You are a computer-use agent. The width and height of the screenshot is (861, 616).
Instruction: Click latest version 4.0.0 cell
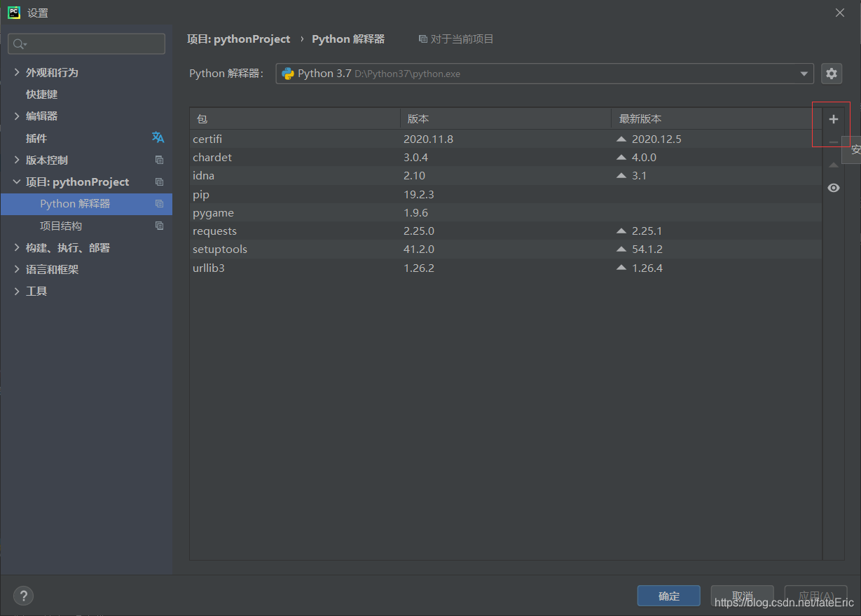point(644,157)
